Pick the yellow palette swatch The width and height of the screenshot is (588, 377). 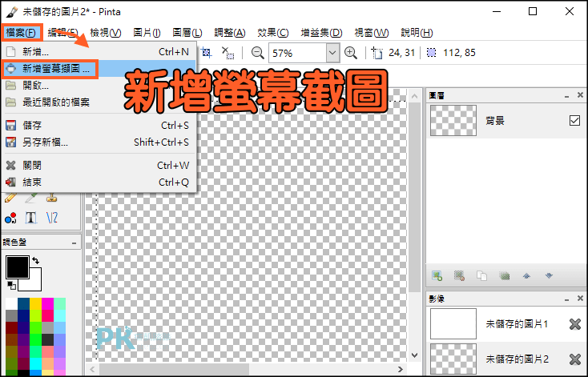[x=35, y=303]
